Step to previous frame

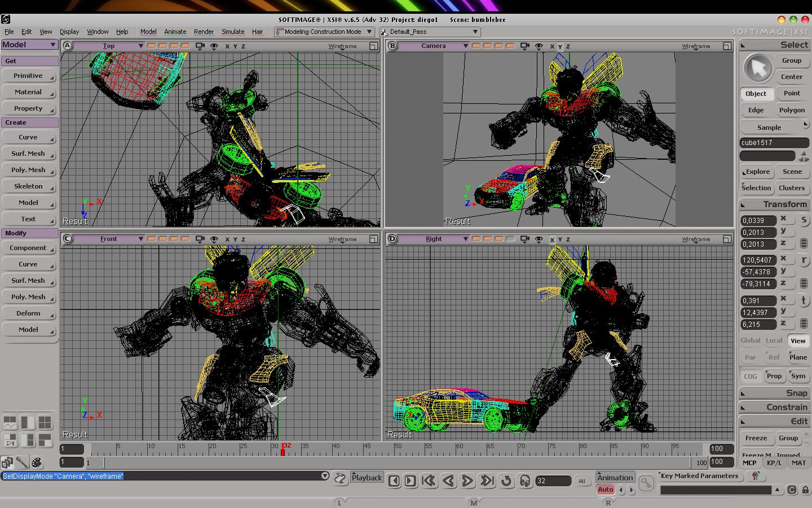(x=394, y=480)
